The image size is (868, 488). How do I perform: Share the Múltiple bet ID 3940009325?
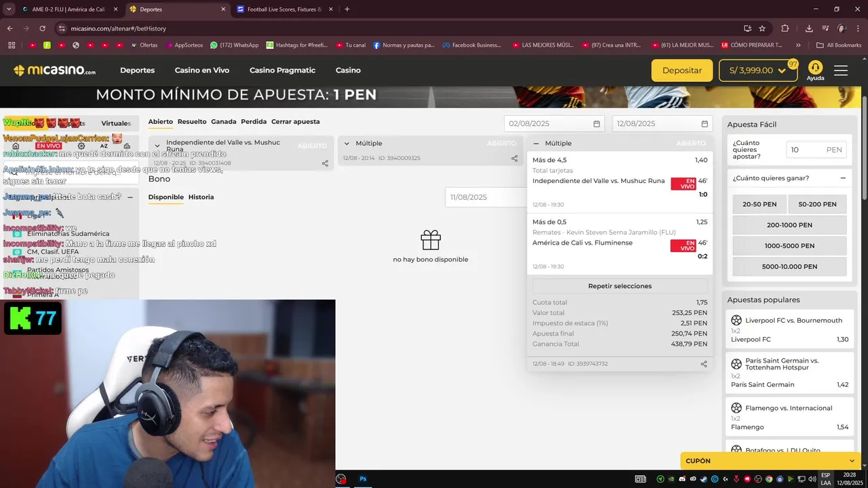514,158
